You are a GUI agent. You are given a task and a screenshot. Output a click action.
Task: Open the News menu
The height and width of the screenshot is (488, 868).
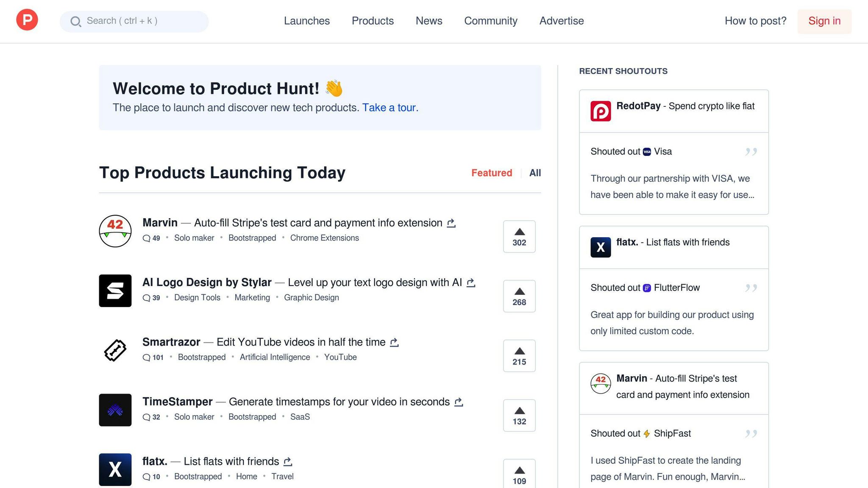(x=429, y=21)
